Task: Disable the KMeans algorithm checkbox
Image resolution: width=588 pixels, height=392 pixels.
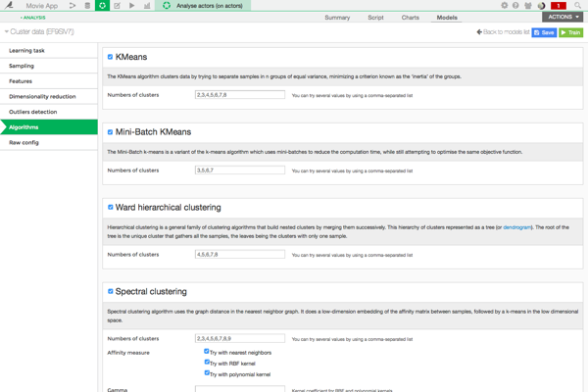Action: [x=110, y=57]
